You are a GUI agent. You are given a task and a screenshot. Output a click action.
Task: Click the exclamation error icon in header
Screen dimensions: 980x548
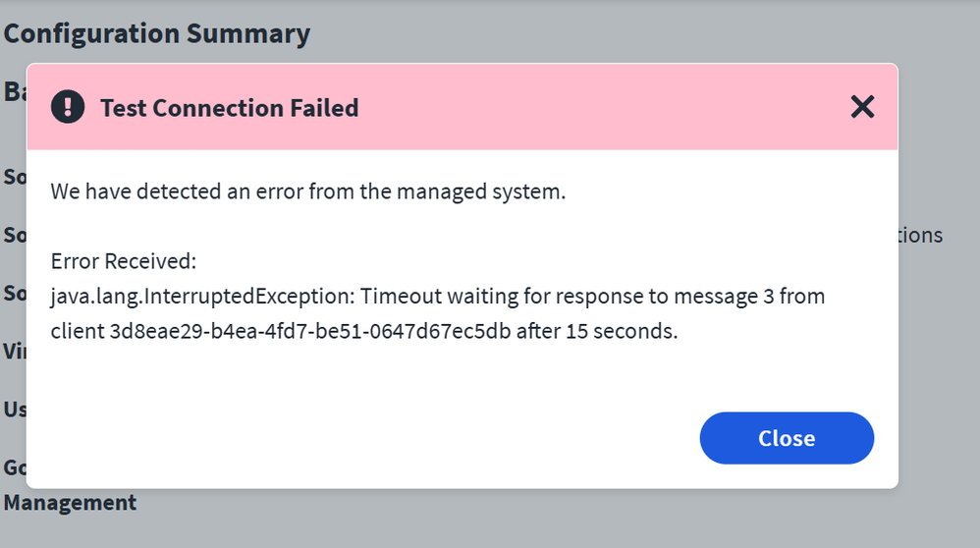click(68, 107)
